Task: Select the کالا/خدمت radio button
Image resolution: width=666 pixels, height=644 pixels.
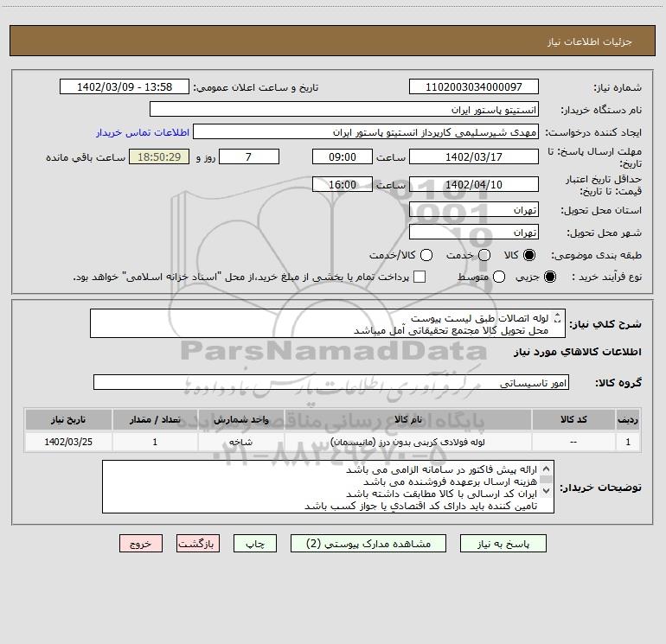Action: coord(426,255)
